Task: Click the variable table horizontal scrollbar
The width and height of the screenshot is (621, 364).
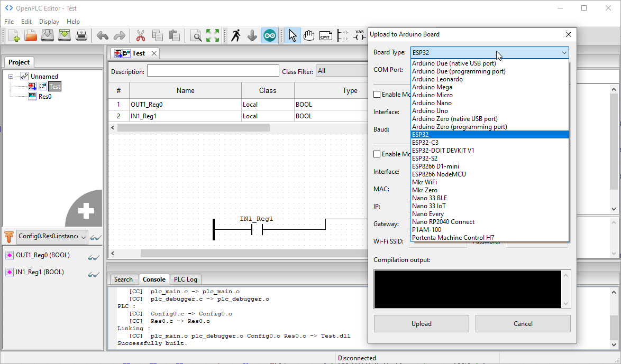Action: click(194, 128)
